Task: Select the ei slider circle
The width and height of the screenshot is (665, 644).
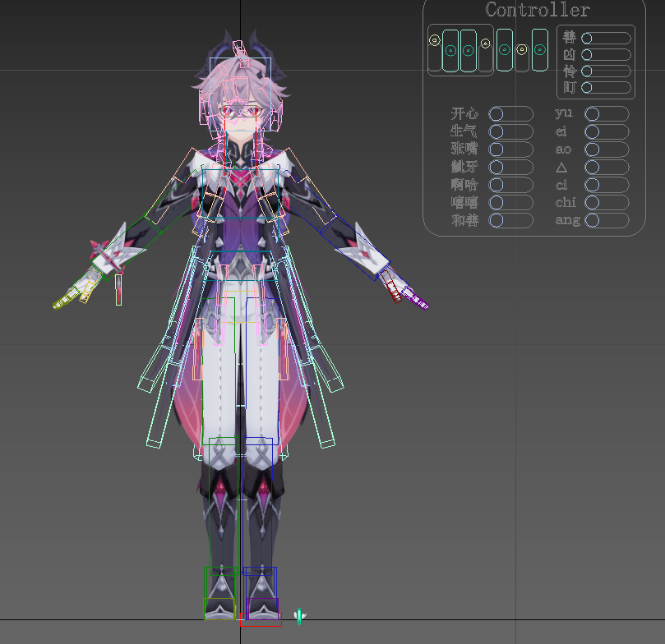Action: 592,131
